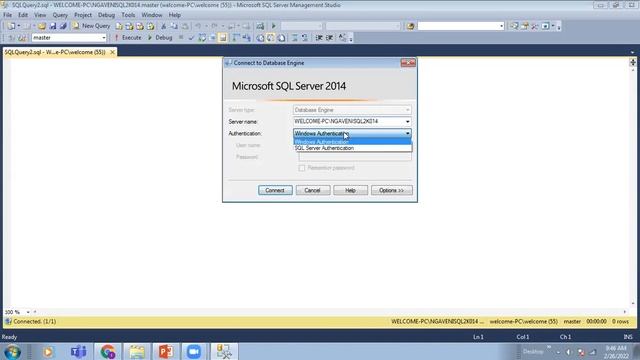Click the New Project icon in toolbar
The width and height of the screenshot is (640, 360).
[11, 26]
